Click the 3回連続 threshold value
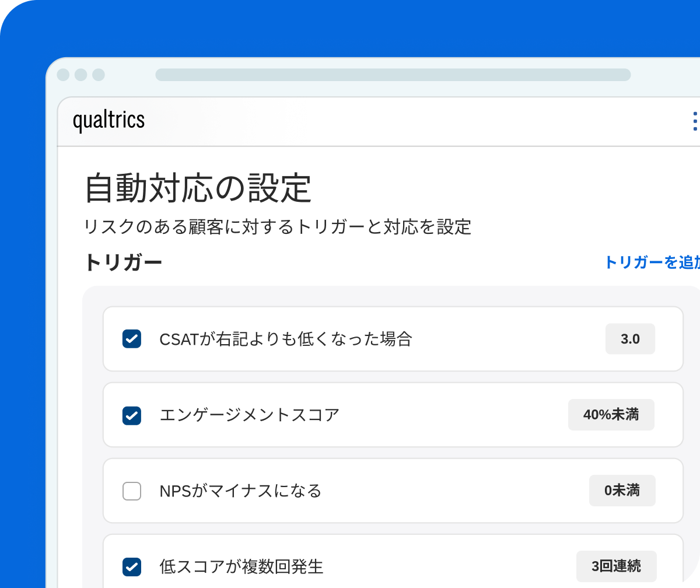 pos(616,566)
